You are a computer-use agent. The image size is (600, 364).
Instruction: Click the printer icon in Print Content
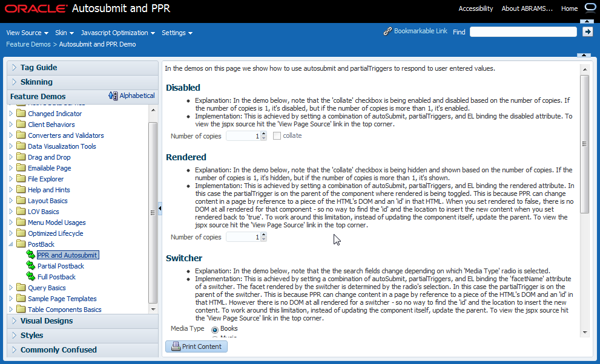coord(176,346)
